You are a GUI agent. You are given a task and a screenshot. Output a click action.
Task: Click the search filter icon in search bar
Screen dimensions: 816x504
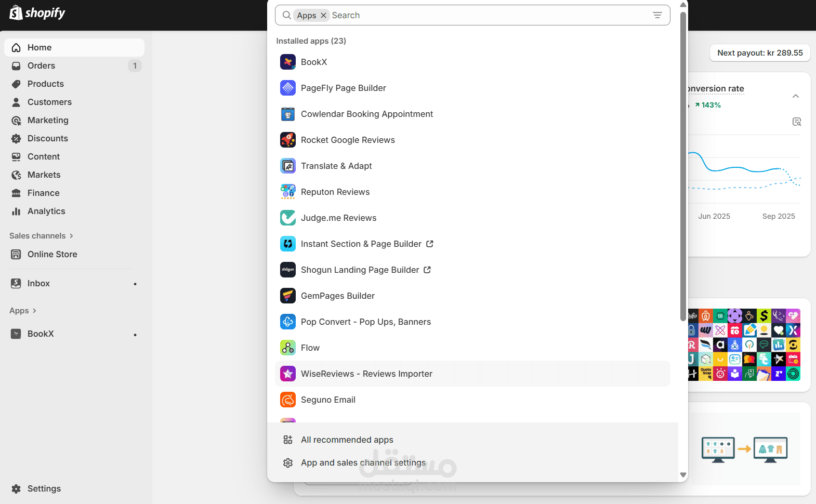tap(657, 16)
